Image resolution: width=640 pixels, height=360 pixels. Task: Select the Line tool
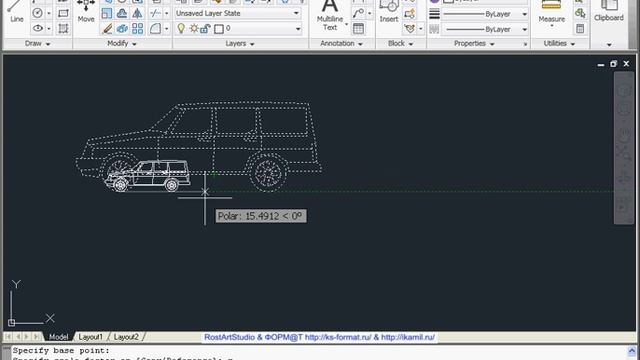[16, 11]
